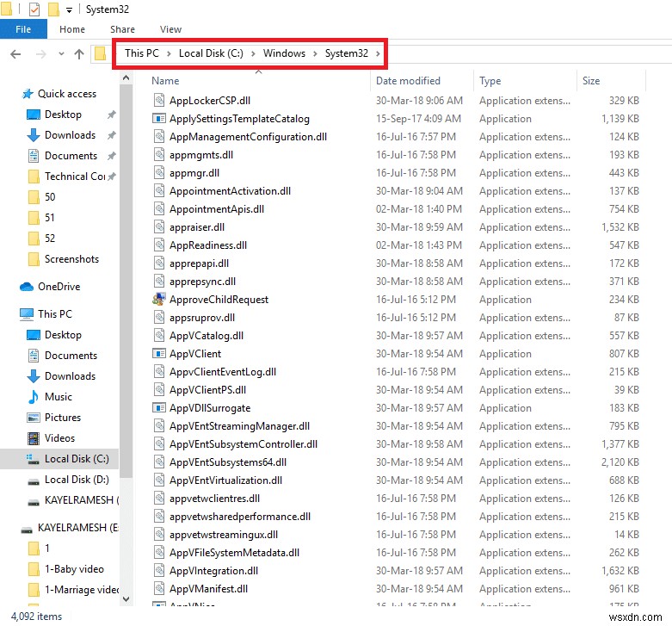
Task: Expand the chevron after 'Windows' in breadcrumb
Action: [x=315, y=53]
